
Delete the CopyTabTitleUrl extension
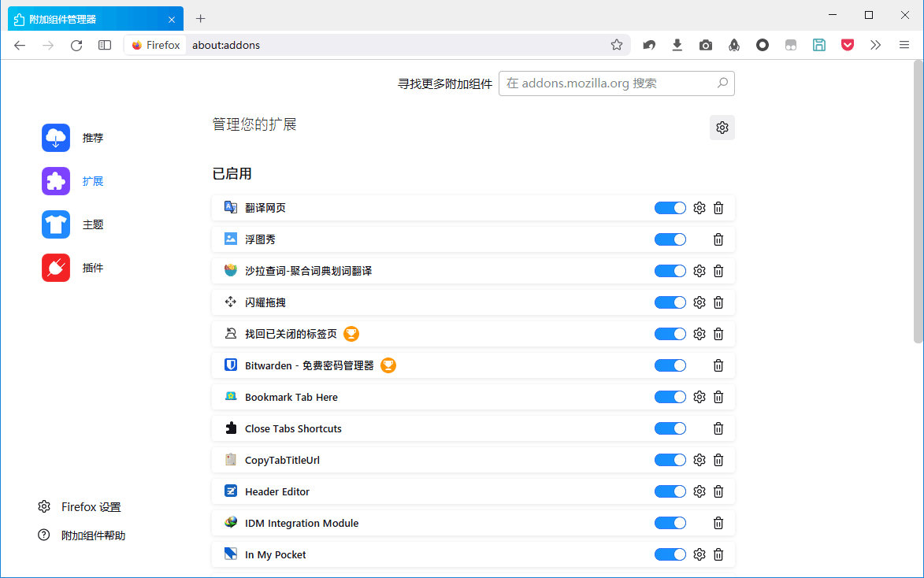[x=718, y=460]
